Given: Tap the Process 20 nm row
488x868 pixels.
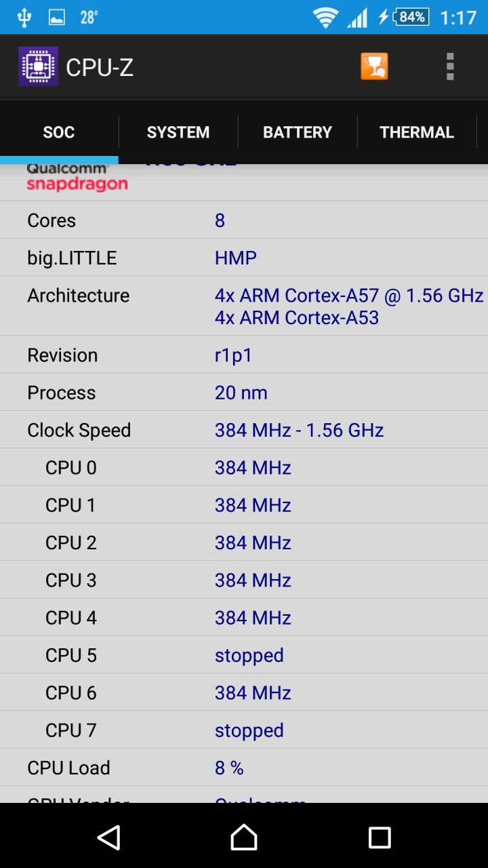Looking at the screenshot, I should (x=244, y=393).
